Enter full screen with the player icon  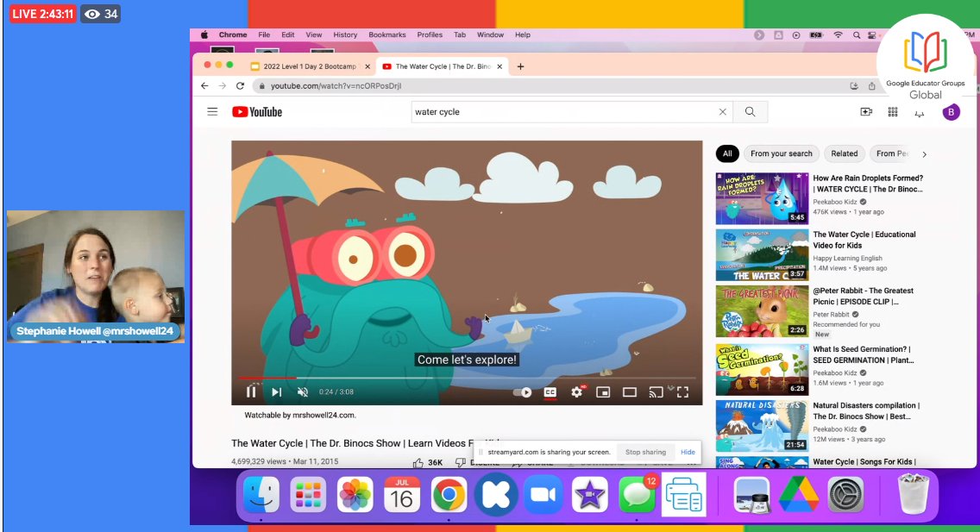click(682, 392)
